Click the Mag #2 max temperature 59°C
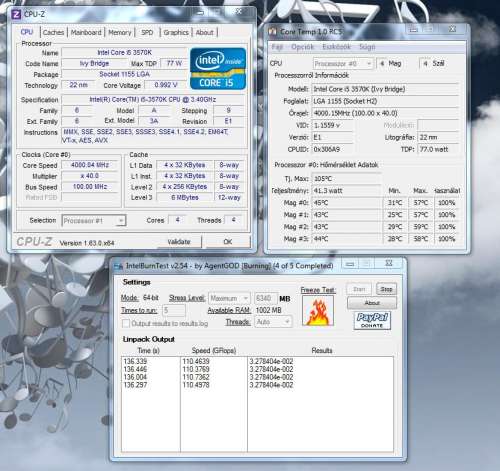Image resolution: width=500 pixels, height=471 pixels. pos(421,227)
